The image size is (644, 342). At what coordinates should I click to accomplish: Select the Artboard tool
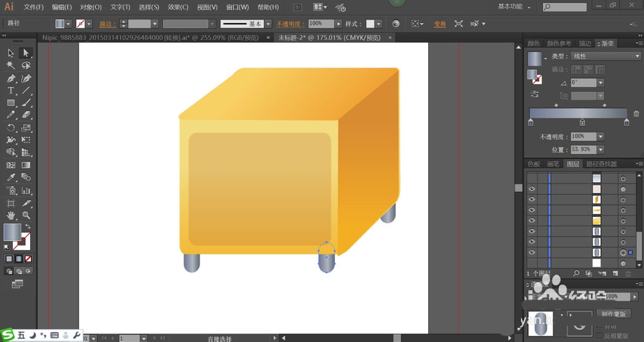11,203
